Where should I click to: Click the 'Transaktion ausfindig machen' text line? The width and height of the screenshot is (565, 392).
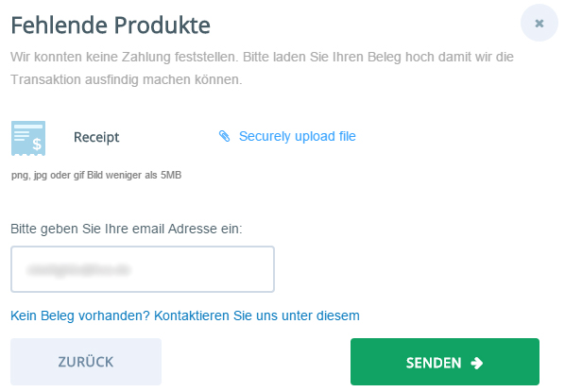[x=126, y=79]
